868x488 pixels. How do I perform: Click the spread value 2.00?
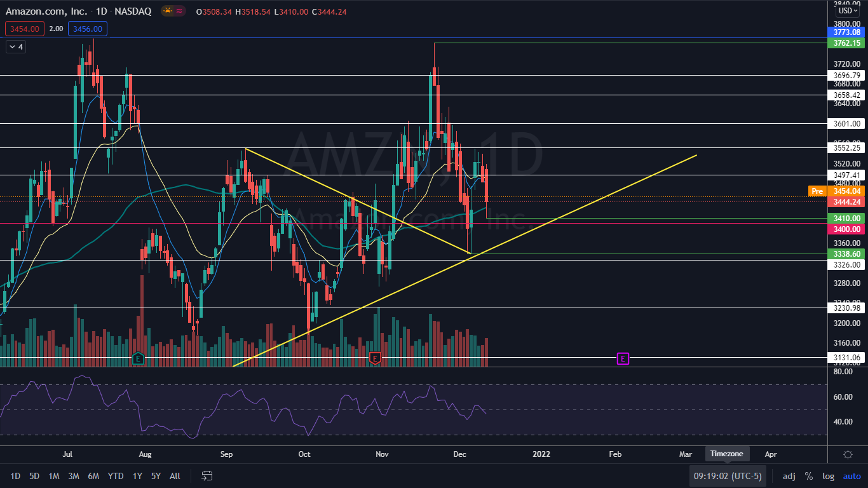coord(57,29)
